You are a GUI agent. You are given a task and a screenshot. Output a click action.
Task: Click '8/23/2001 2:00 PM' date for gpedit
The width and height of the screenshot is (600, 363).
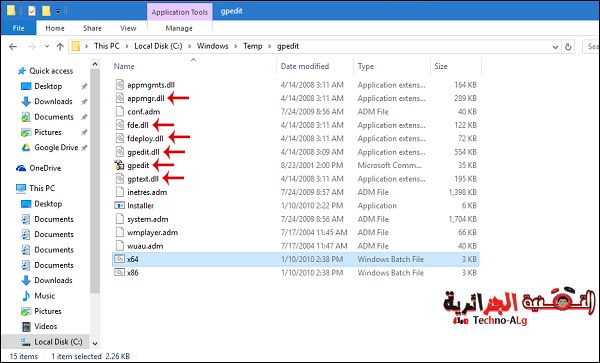pos(311,165)
